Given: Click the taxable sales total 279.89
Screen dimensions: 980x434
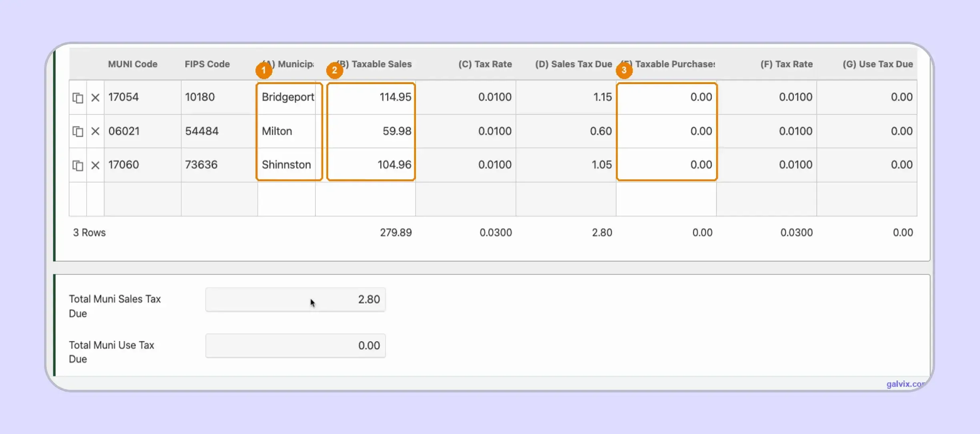Looking at the screenshot, I should (x=396, y=233).
